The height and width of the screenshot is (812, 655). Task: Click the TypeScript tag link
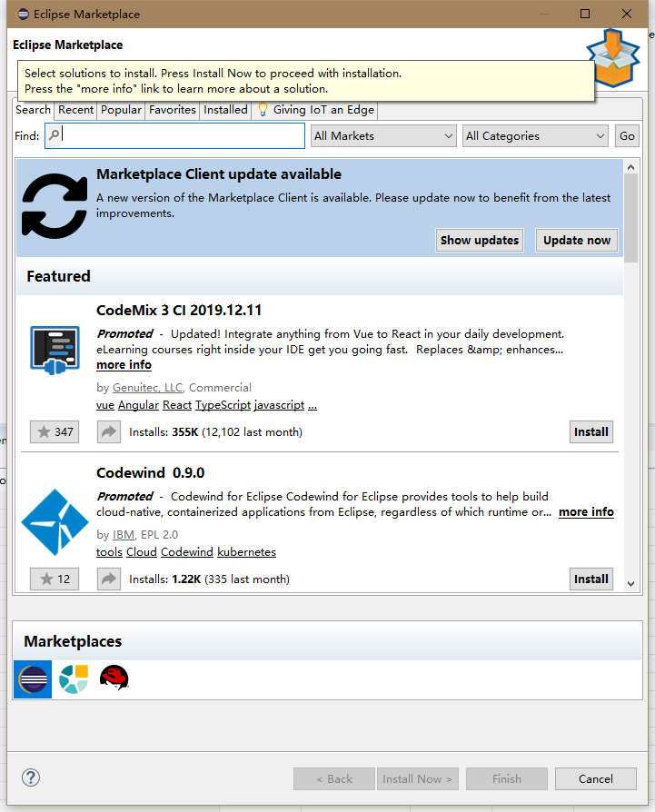pos(223,405)
